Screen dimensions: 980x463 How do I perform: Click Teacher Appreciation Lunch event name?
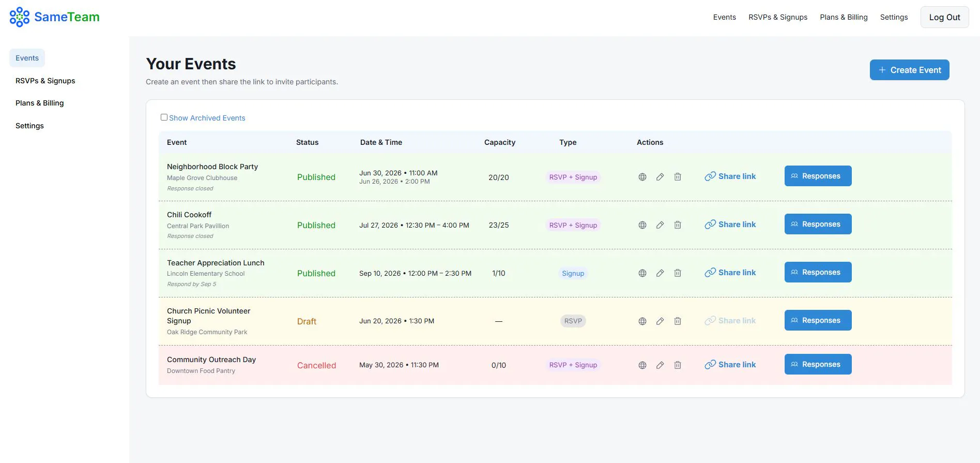tap(216, 263)
